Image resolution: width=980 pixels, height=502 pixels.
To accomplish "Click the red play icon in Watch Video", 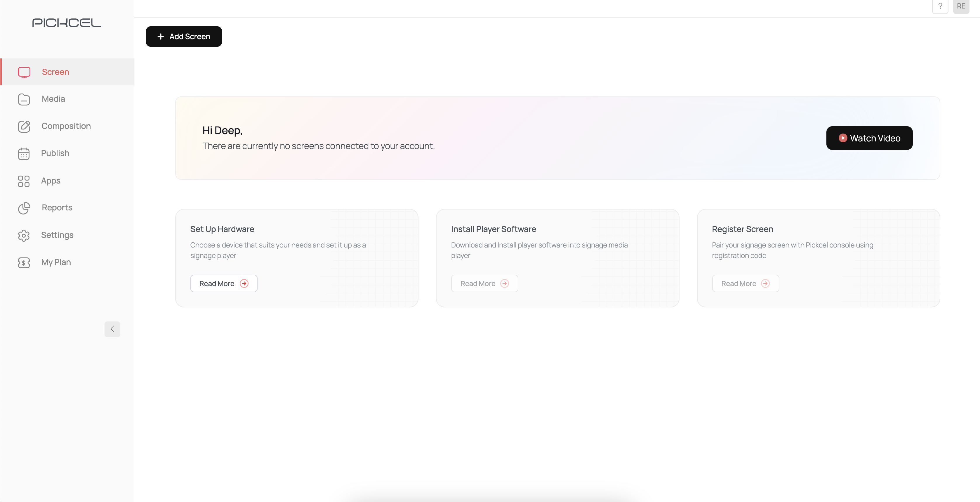I will 843,138.
